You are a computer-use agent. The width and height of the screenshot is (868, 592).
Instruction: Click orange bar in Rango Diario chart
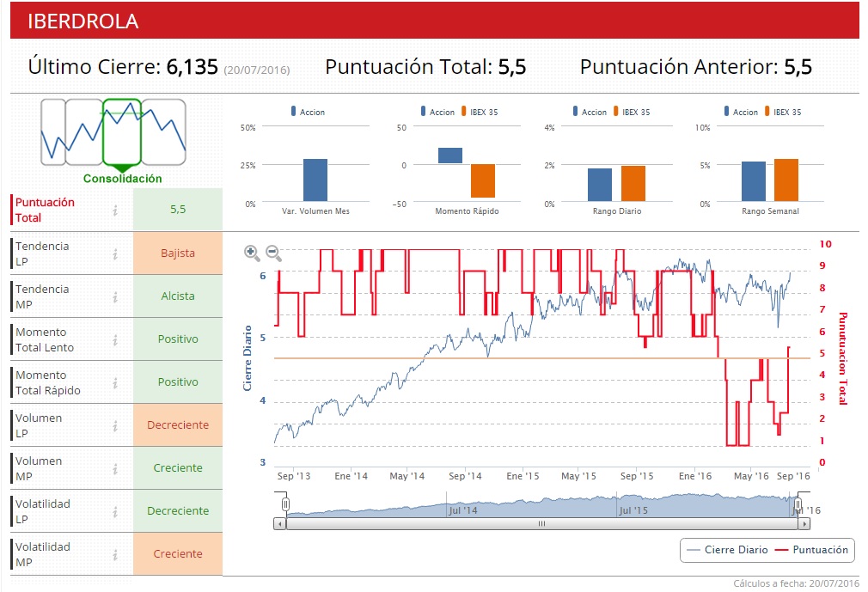pyautogui.click(x=633, y=184)
